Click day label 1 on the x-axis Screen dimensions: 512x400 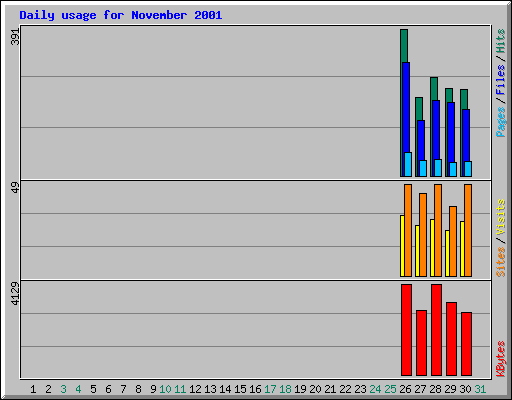[33, 389]
